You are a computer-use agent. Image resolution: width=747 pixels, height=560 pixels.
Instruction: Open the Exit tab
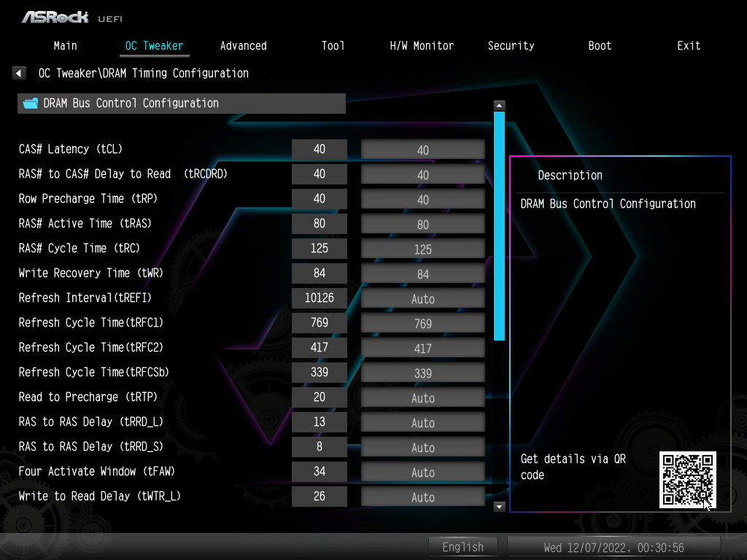point(688,45)
